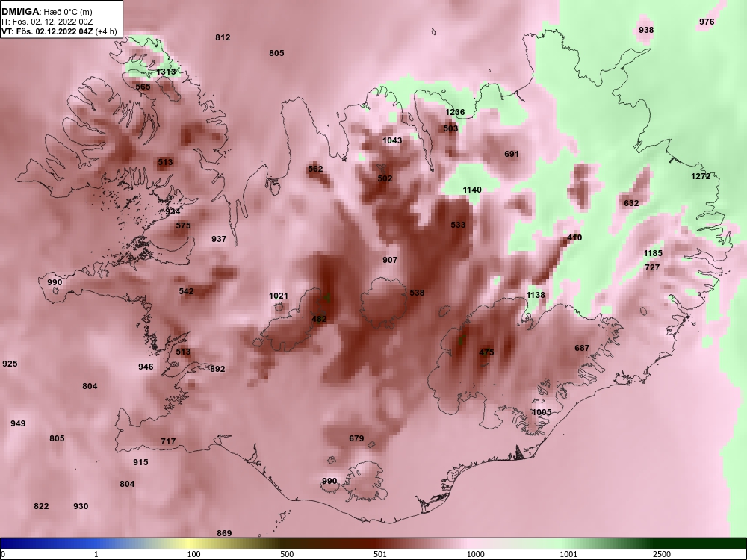Click the '100' tick label on color scale
747x560 pixels.
[194, 554]
